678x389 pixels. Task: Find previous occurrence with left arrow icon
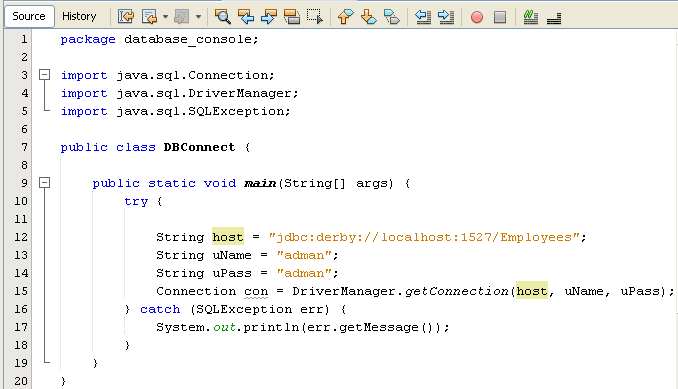coord(246,17)
